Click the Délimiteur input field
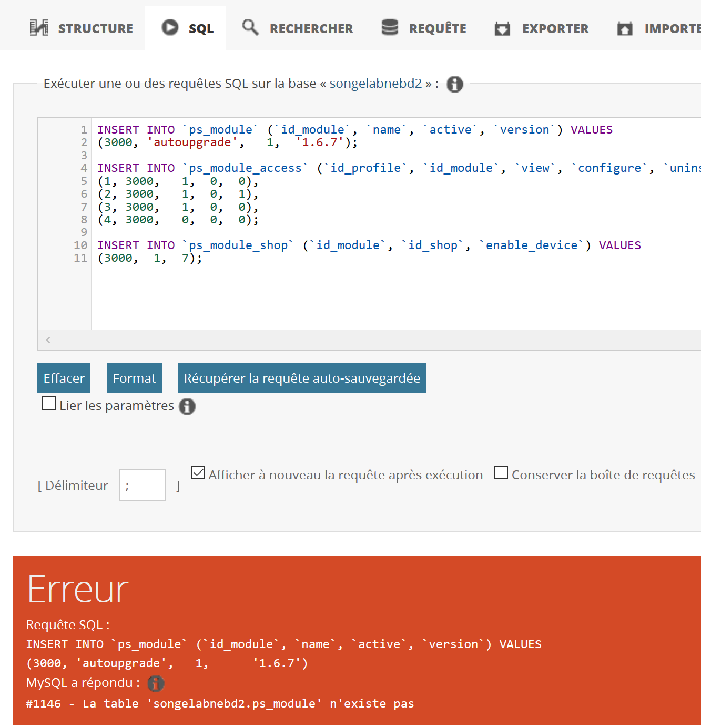The height and width of the screenshot is (728, 701). pos(143,485)
